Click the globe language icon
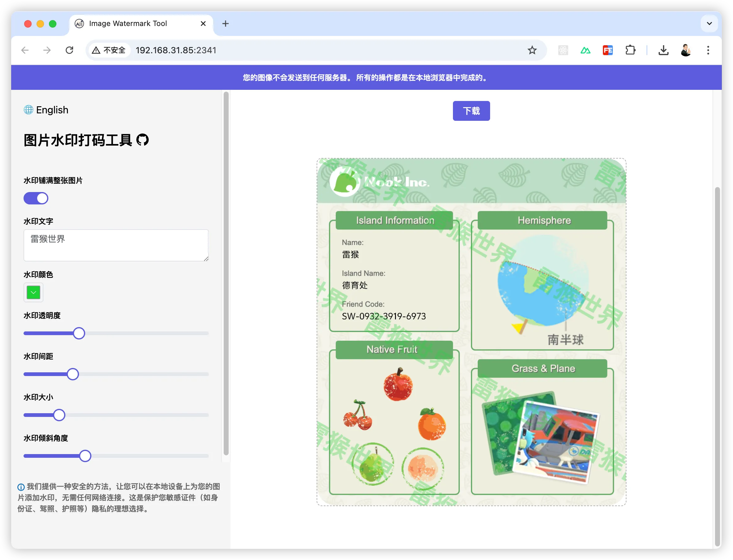This screenshot has height=560, width=733. [28, 110]
